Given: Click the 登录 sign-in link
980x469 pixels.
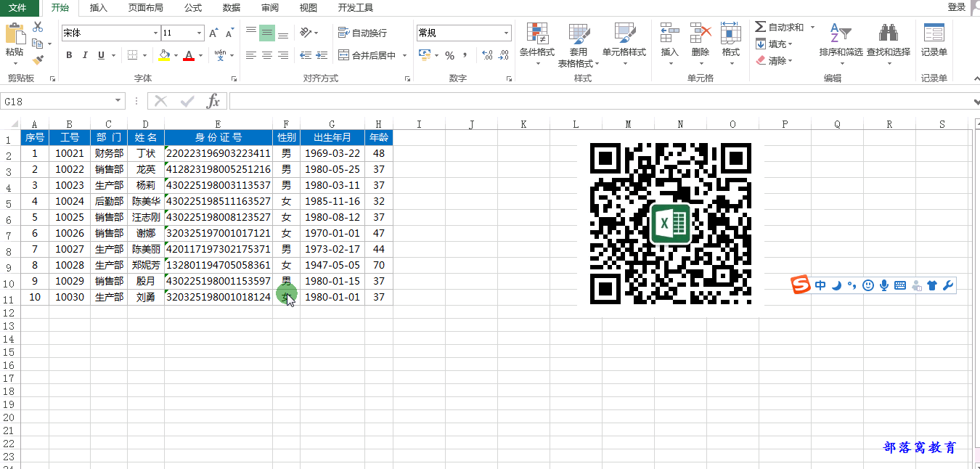Looking at the screenshot, I should [x=956, y=7].
